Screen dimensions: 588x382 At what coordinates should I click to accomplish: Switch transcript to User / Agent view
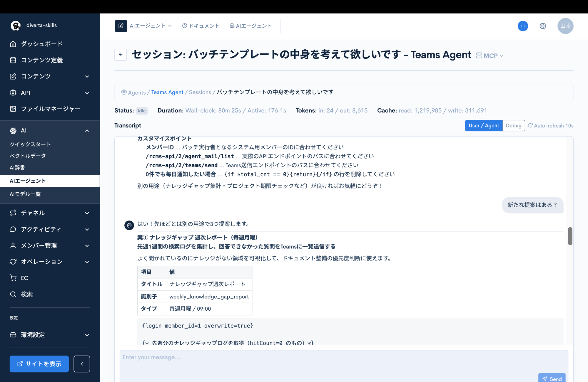point(484,126)
